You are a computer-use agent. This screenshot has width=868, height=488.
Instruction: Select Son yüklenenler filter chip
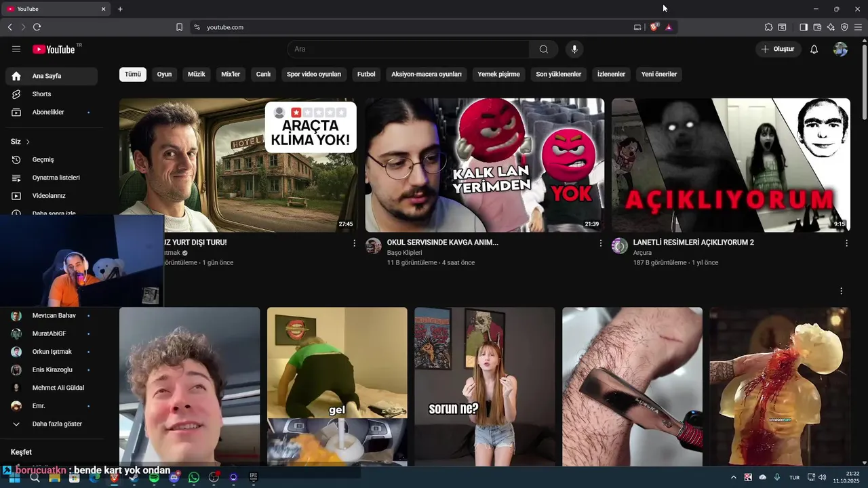(x=559, y=74)
